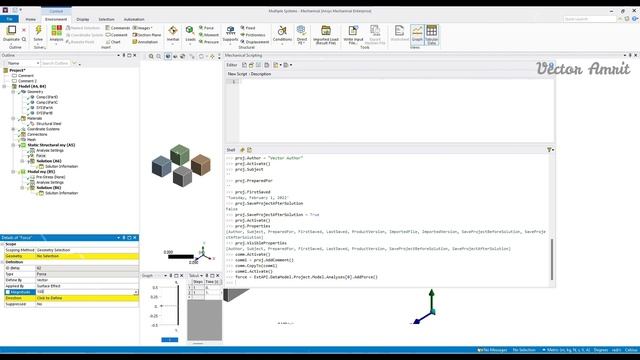Click the second magnifier zoom icon

[159, 56]
